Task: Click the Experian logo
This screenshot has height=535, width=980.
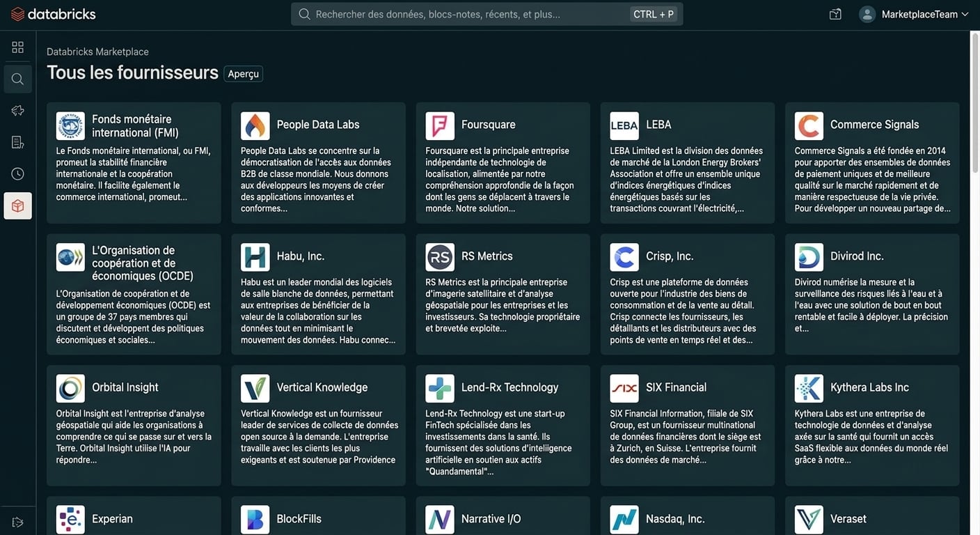Action: coord(70,520)
